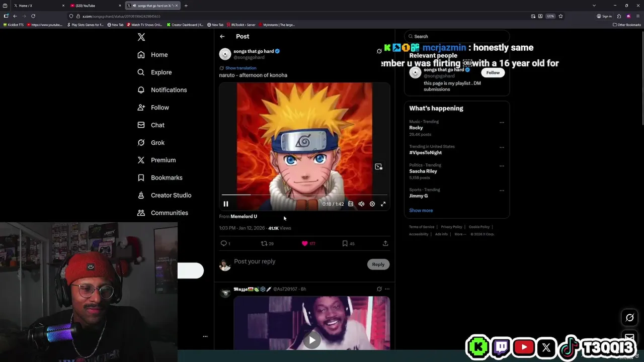
Task: Open browser Sign in button
Action: click(x=604, y=16)
